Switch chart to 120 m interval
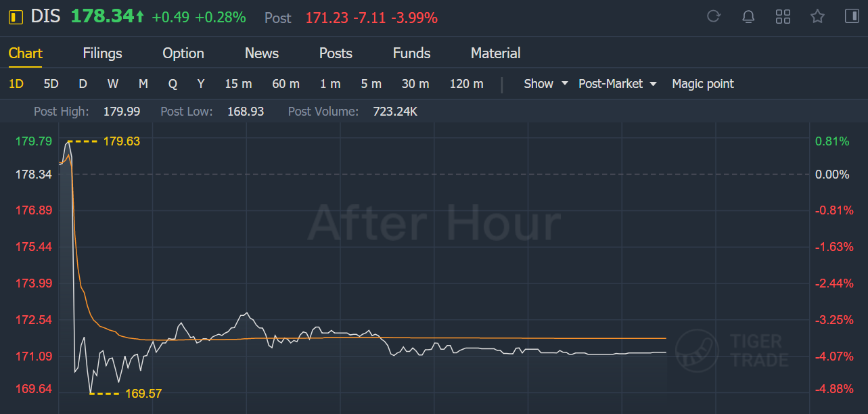Screen dimensions: 868x414 pos(467,84)
